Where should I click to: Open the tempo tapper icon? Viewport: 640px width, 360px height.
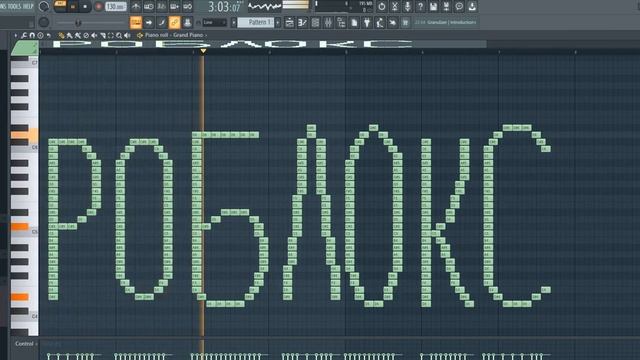(x=380, y=23)
